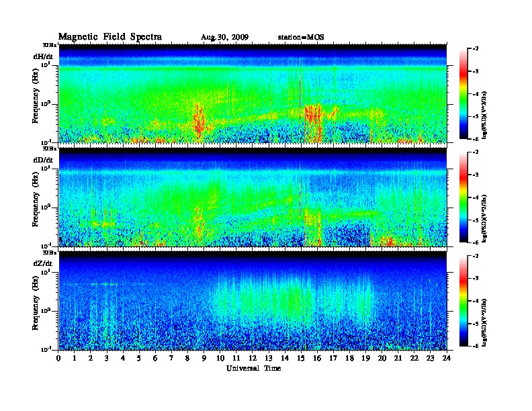Click the '-3' tick of dZ/dt color bar
The width and height of the screenshot is (532, 411).
click(x=476, y=279)
